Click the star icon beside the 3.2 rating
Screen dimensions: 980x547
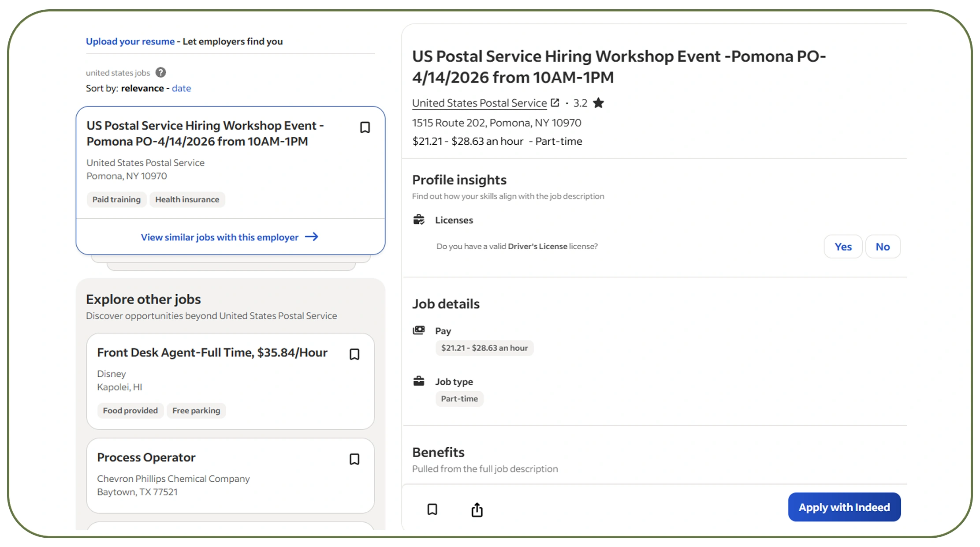click(x=599, y=103)
